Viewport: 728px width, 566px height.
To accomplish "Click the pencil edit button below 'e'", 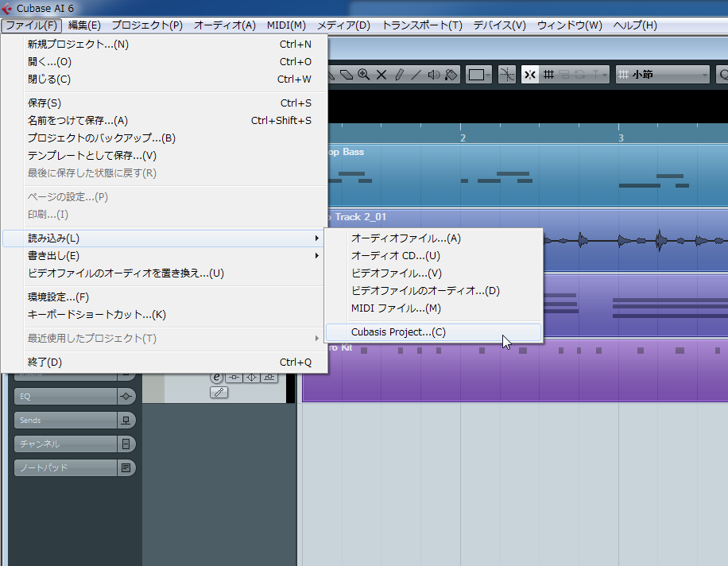I will point(219,393).
